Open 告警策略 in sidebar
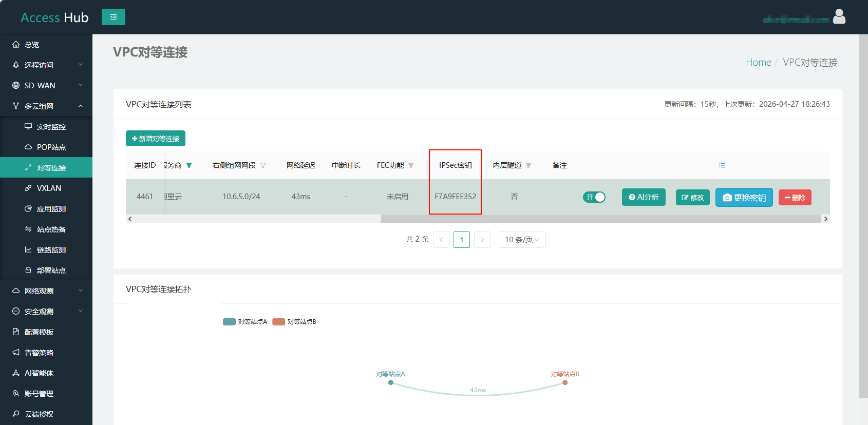The width and height of the screenshot is (868, 425). coord(46,353)
